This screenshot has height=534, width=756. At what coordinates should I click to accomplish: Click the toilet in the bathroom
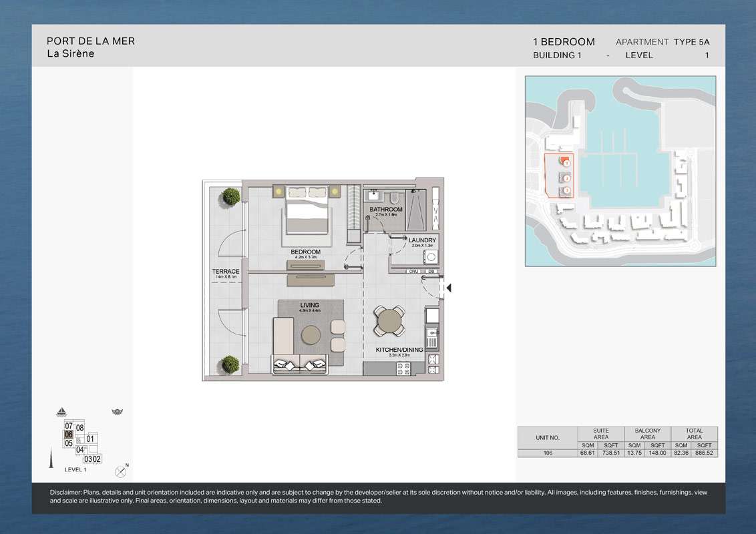(x=394, y=198)
